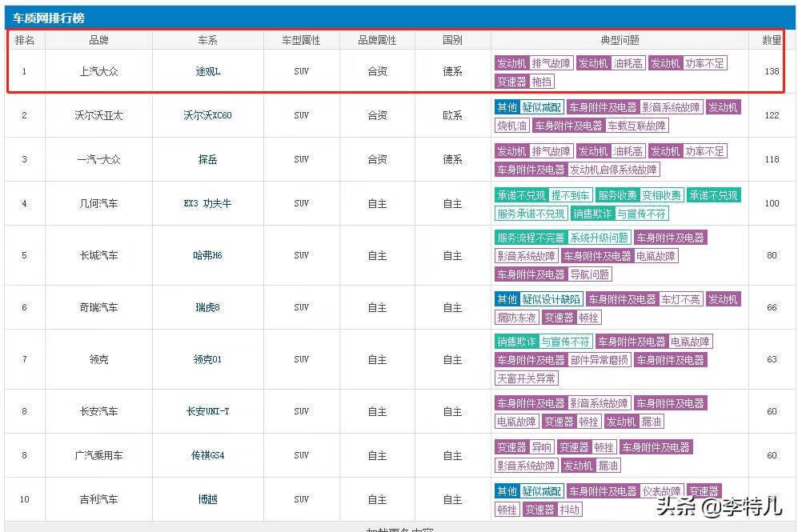Select the 奇瑞汽车 brand cell

point(98,307)
